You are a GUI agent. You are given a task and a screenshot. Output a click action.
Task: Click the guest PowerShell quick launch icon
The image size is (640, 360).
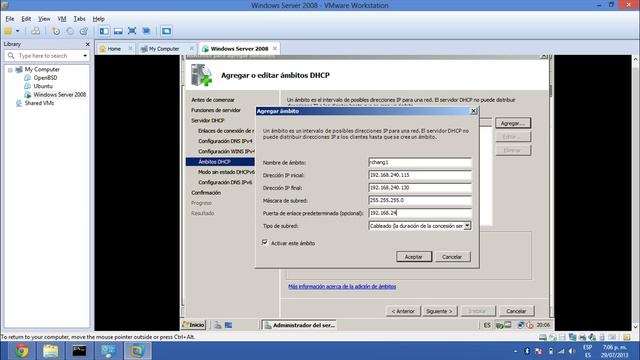[229, 325]
